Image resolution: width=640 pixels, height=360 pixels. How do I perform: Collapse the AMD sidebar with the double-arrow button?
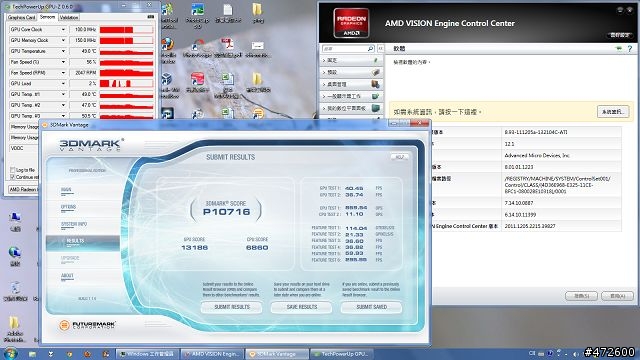[380, 49]
